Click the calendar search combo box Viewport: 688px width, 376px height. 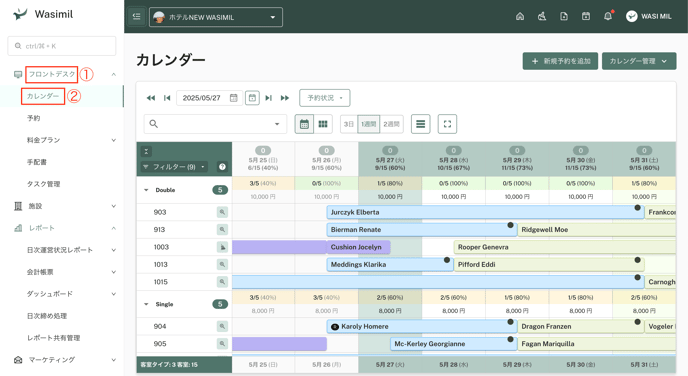click(x=215, y=124)
